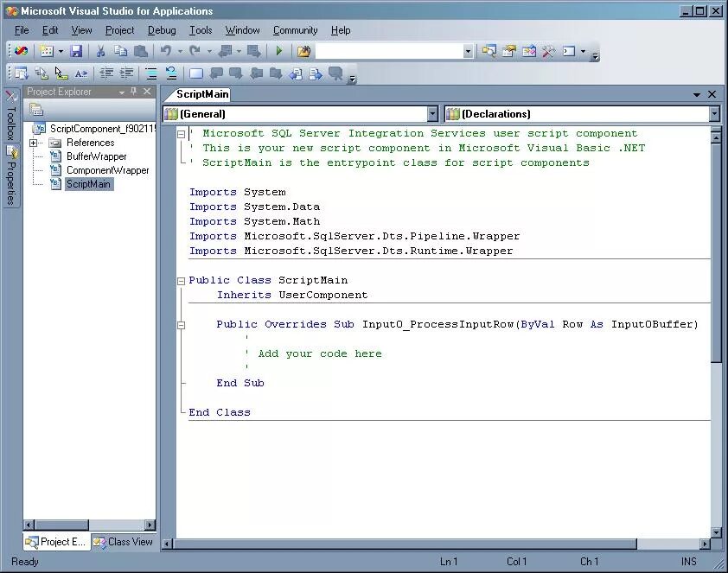Viewport: 728px width, 573px height.
Task: Click the Display Object Member List icon
Action: (x=21, y=73)
